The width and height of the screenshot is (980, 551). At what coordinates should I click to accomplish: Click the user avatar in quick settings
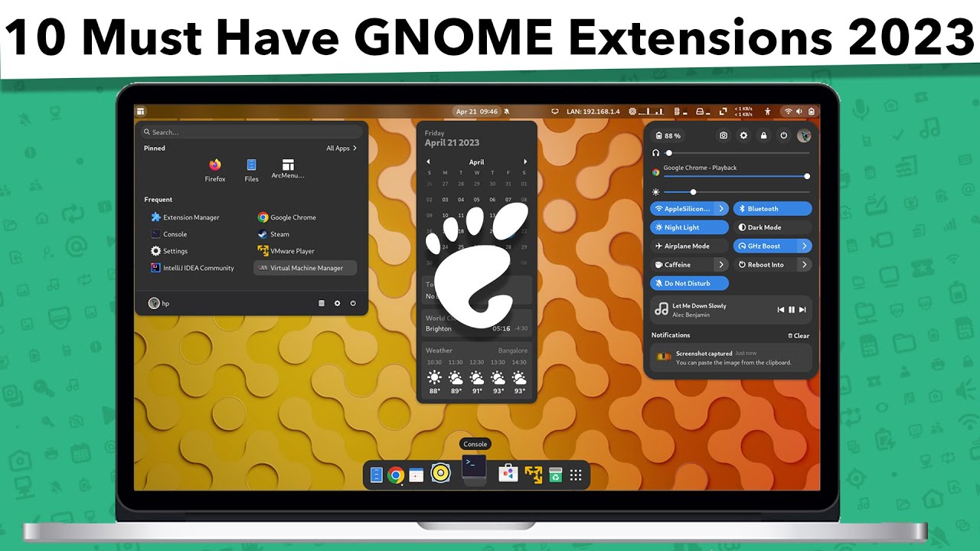pos(804,135)
